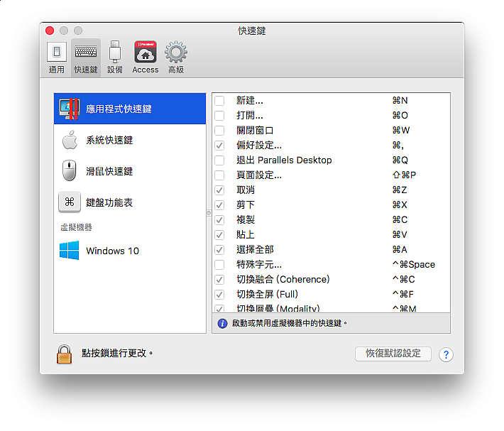The image size is (504, 431).
Task: Open the Parallels Access toolbar icon
Action: click(x=146, y=51)
